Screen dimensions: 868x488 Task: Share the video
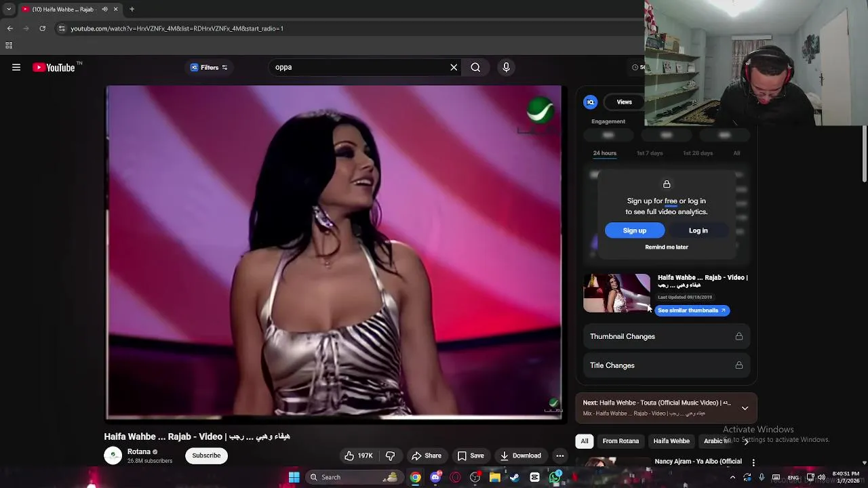pyautogui.click(x=427, y=456)
